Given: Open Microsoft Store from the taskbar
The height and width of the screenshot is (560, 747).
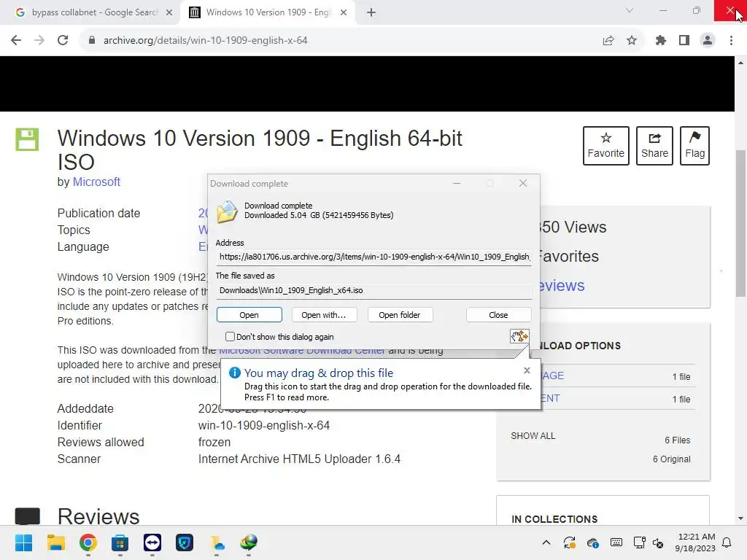Looking at the screenshot, I should [120, 542].
